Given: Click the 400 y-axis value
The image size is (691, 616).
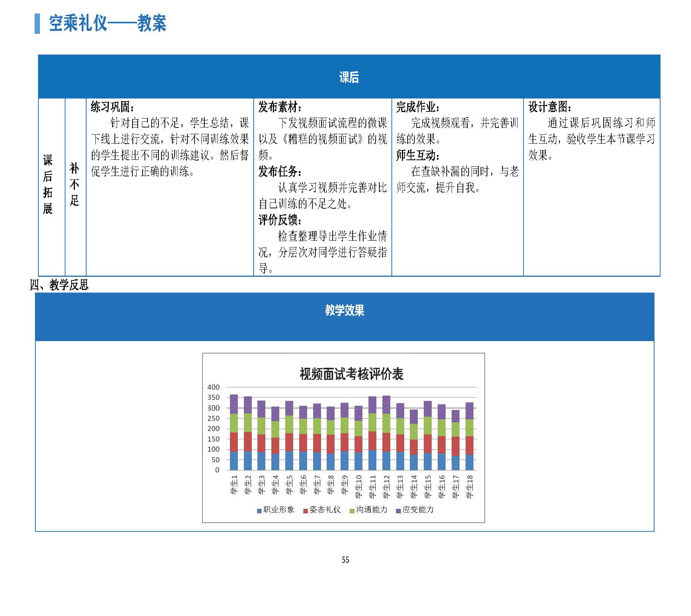Looking at the screenshot, I should 213,387.
